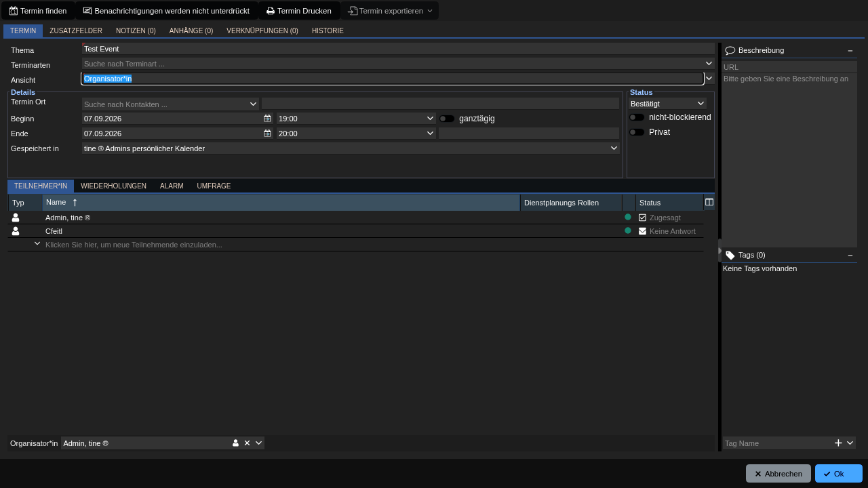Switch to the Wiederholungen tab
The image size is (868, 488).
(113, 186)
